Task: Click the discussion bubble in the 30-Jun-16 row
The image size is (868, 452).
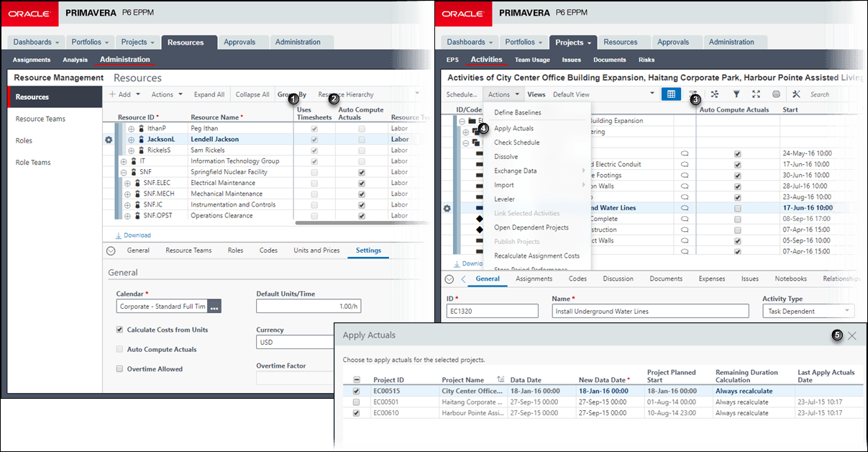Action: (685, 175)
